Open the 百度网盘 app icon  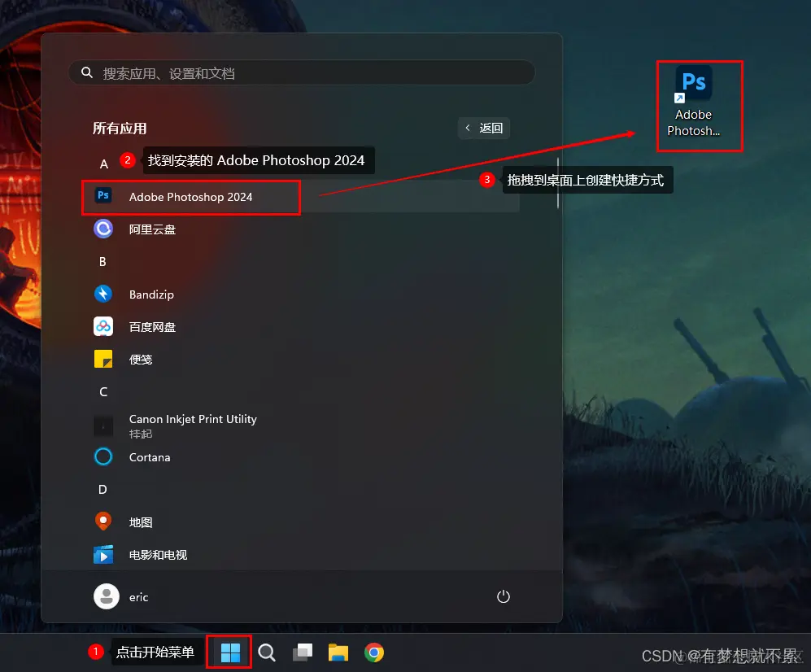pos(103,326)
